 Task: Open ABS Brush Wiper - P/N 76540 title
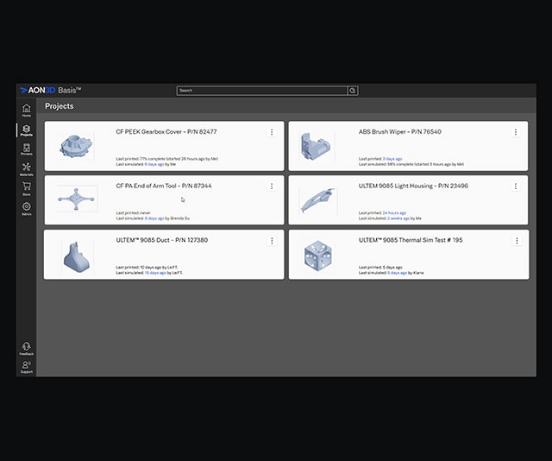400,132
